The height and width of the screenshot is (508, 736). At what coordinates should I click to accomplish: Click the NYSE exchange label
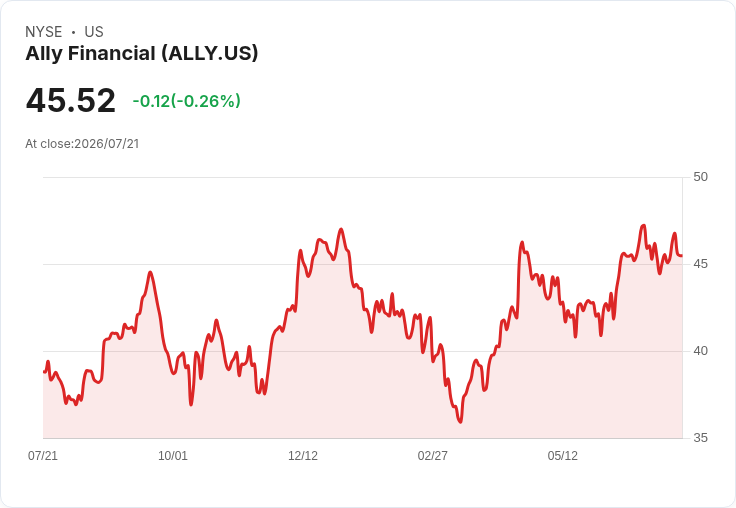coord(44,32)
